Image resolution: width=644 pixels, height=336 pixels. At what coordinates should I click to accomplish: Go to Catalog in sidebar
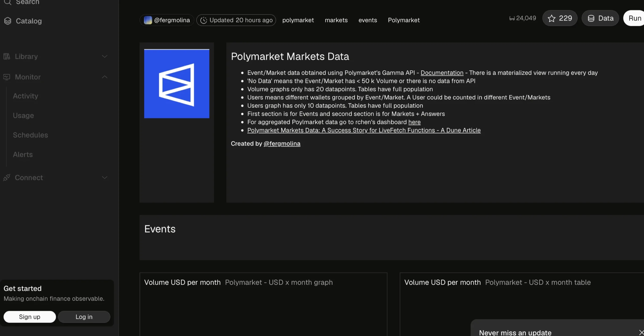(29, 21)
